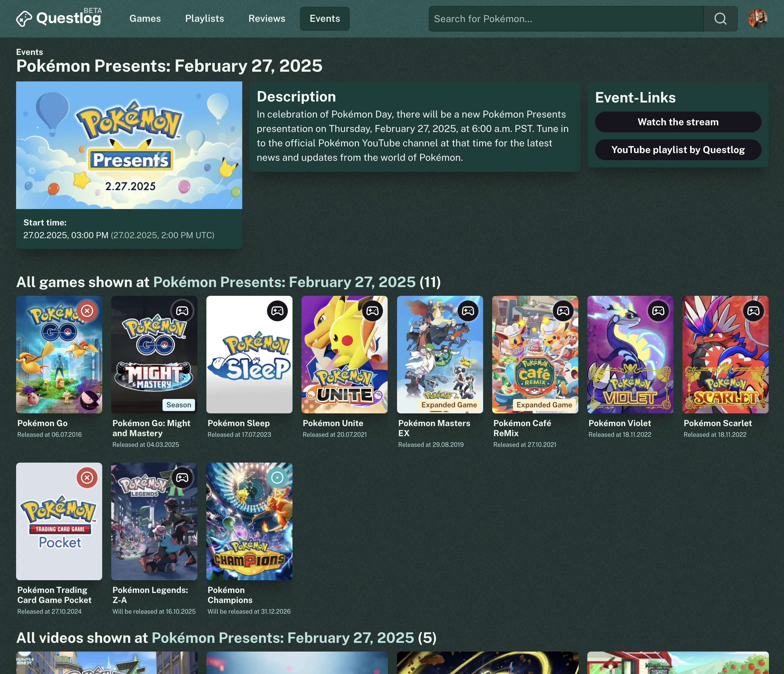Click the Watch the stream button
Screen dimensions: 784x674
point(678,122)
